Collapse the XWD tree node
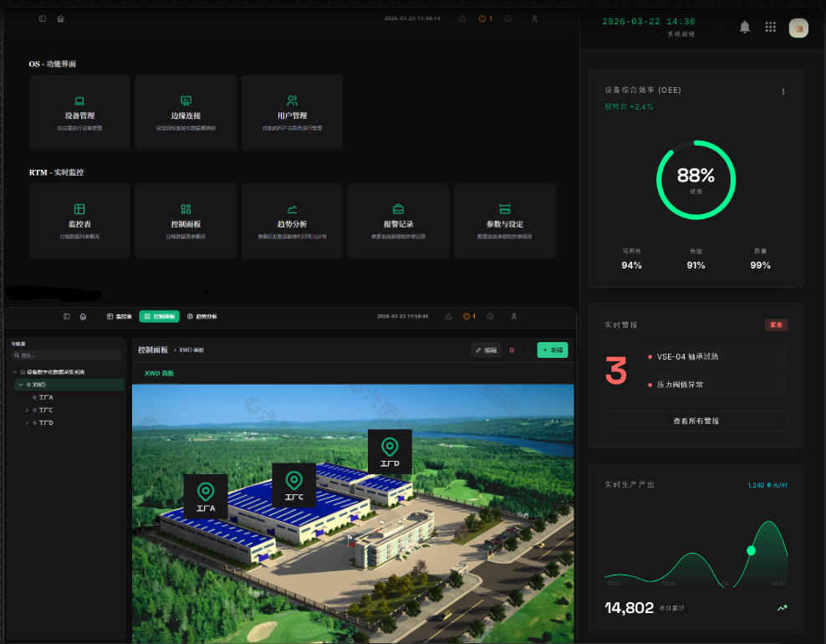The image size is (826, 644). (x=20, y=385)
